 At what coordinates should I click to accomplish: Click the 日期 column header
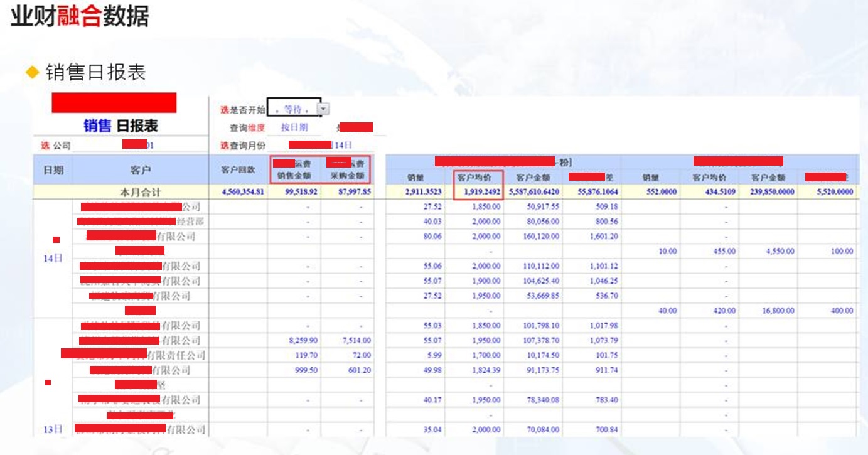point(53,170)
